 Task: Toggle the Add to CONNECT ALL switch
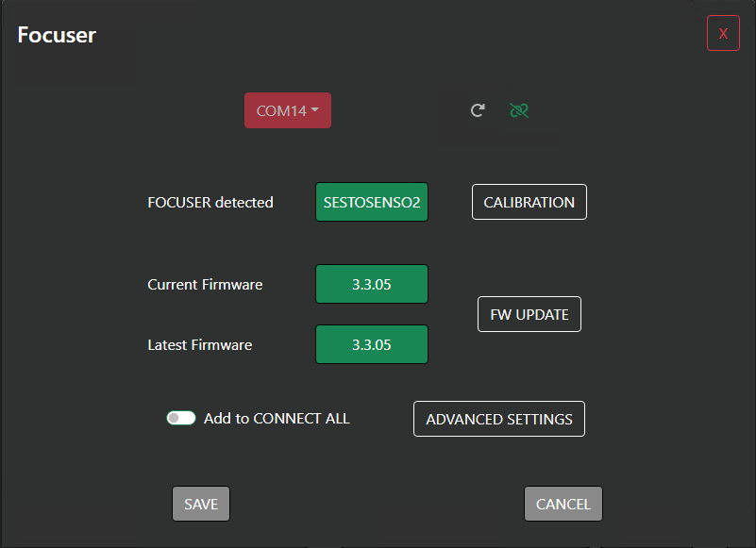coord(181,418)
